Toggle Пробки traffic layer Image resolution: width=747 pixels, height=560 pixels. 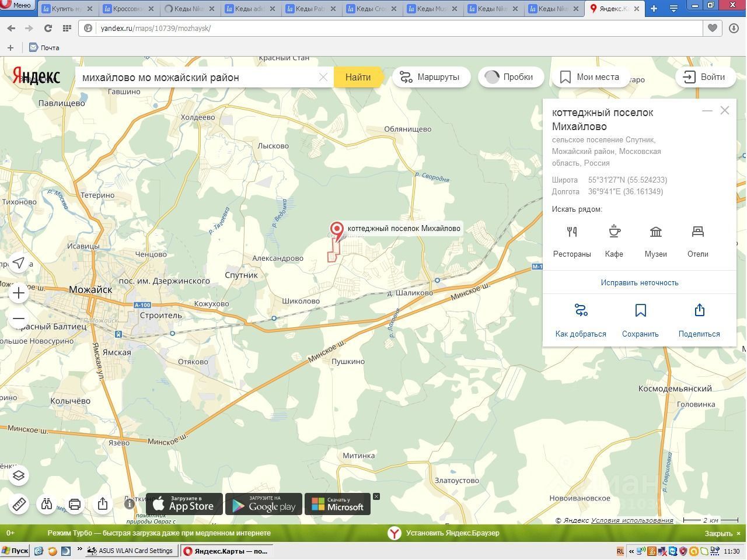(511, 77)
